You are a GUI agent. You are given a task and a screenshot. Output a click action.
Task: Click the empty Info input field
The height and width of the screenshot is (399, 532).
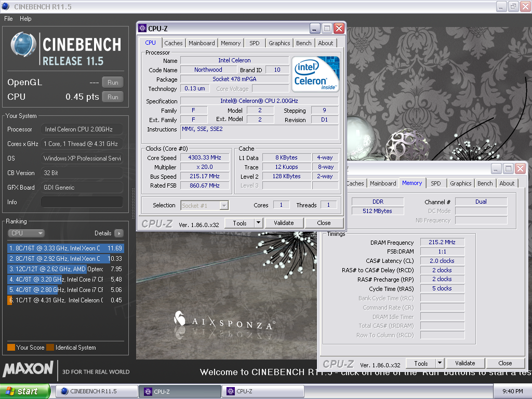tap(82, 202)
